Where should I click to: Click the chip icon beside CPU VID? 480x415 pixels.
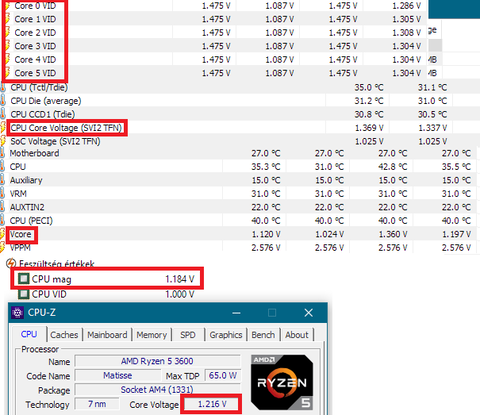tap(23, 294)
